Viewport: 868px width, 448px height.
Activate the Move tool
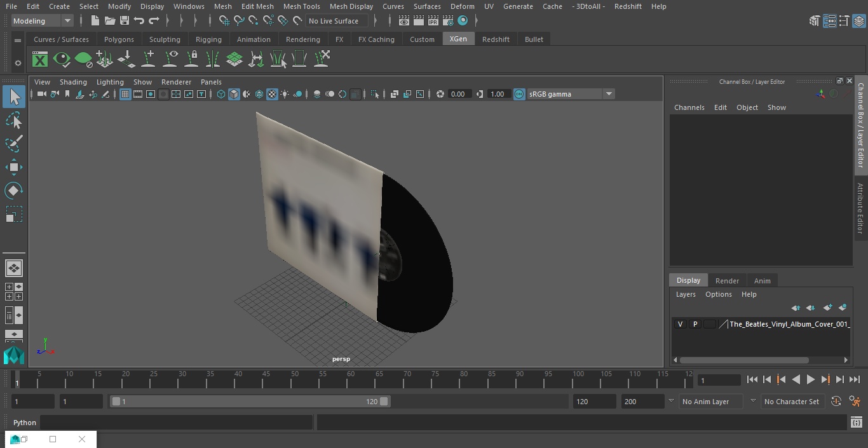[x=14, y=167]
